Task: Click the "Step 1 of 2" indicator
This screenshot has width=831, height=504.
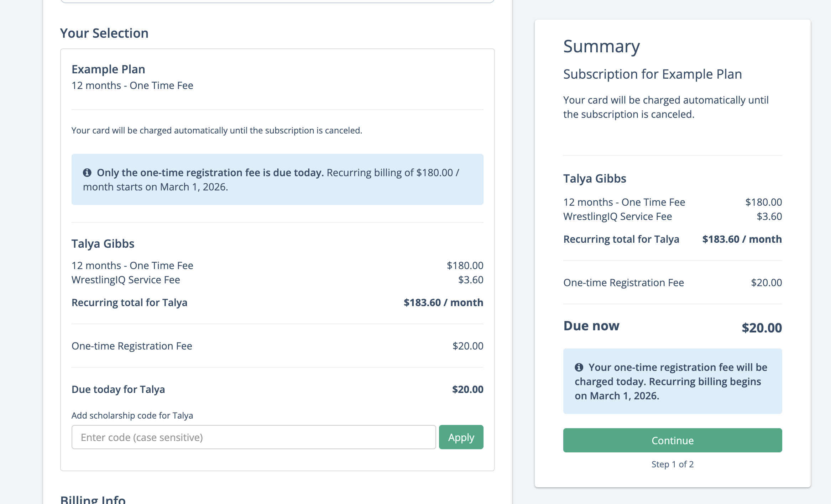Action: [672, 464]
